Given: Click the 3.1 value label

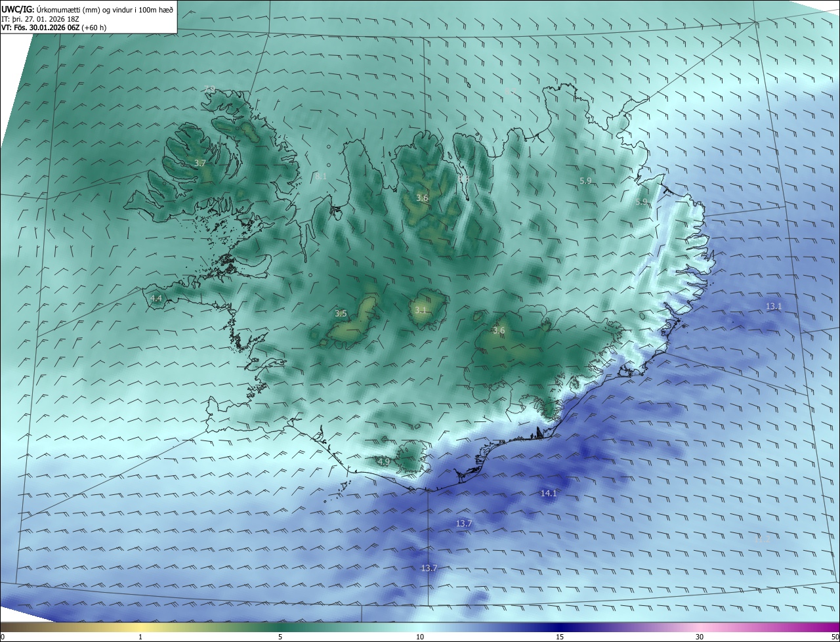Looking at the screenshot, I should (421, 310).
